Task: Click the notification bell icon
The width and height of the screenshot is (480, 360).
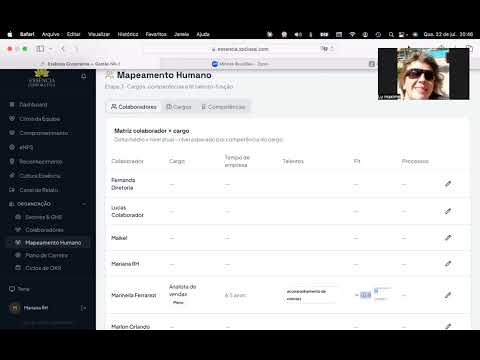Action: 84,76
